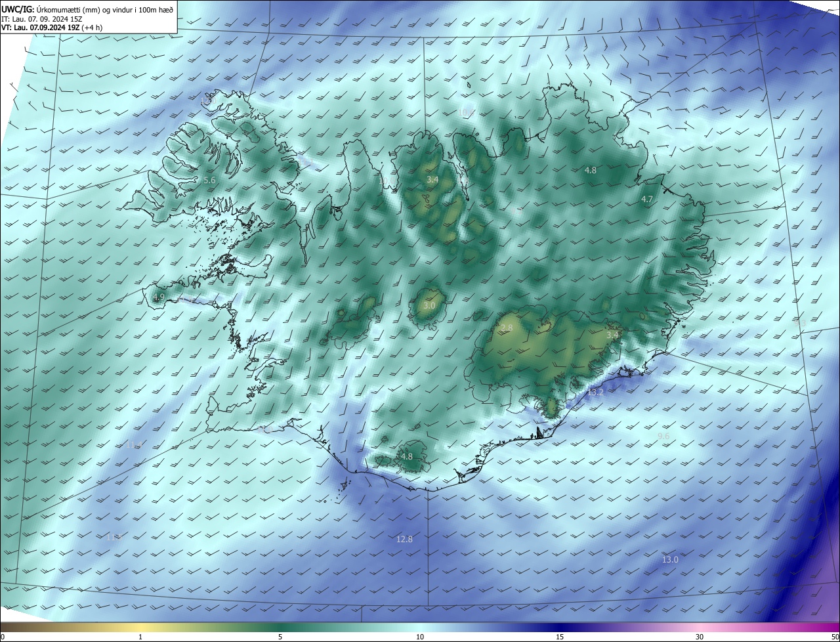Click the 12.8 value south of Iceland

point(404,540)
